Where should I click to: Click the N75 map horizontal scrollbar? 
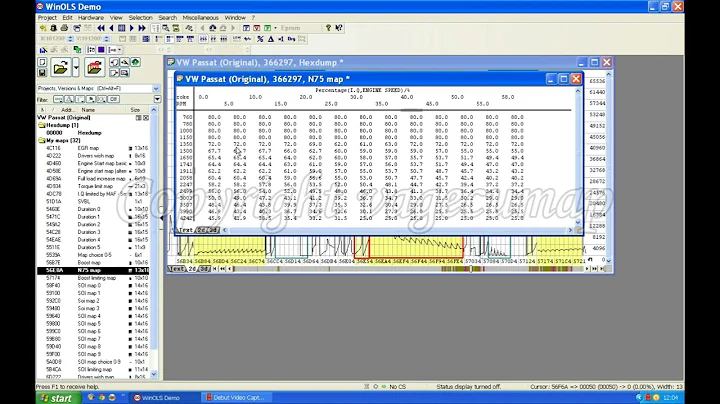point(397,230)
